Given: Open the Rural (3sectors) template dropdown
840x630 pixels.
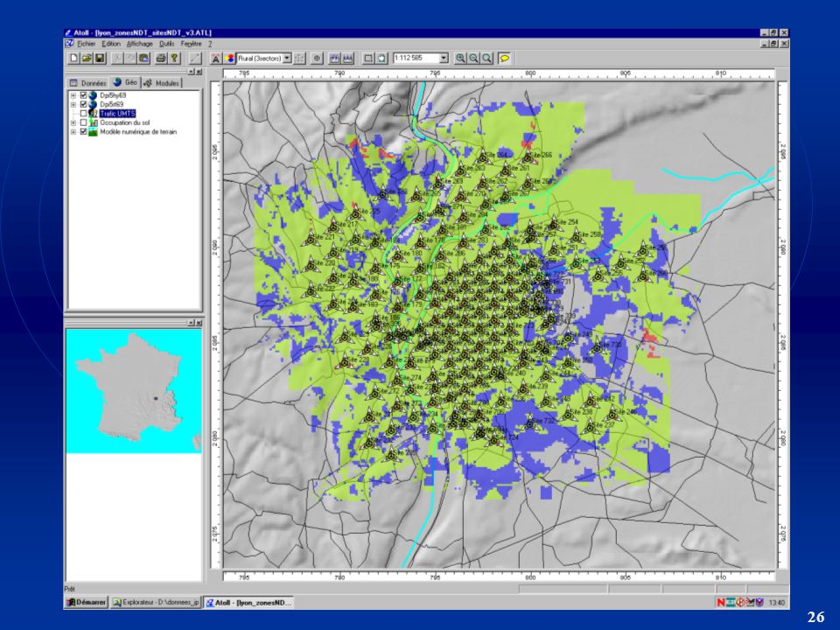Looking at the screenshot, I should coord(287,58).
